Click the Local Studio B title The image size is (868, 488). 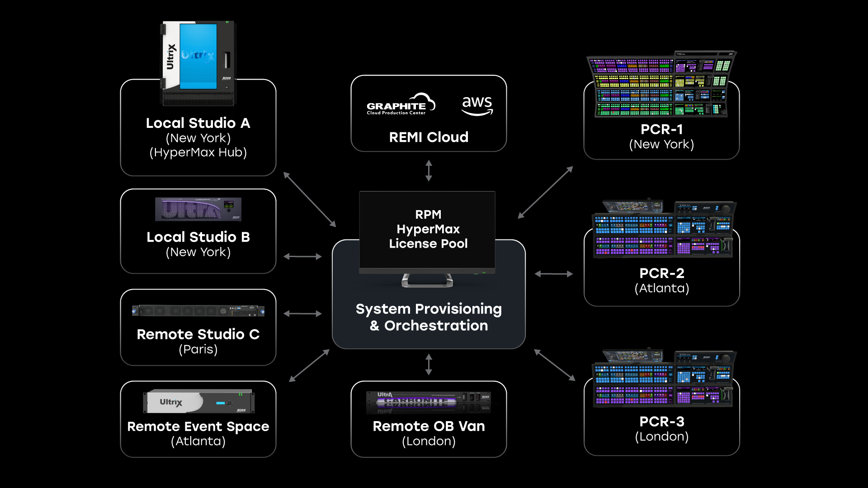[x=198, y=237]
